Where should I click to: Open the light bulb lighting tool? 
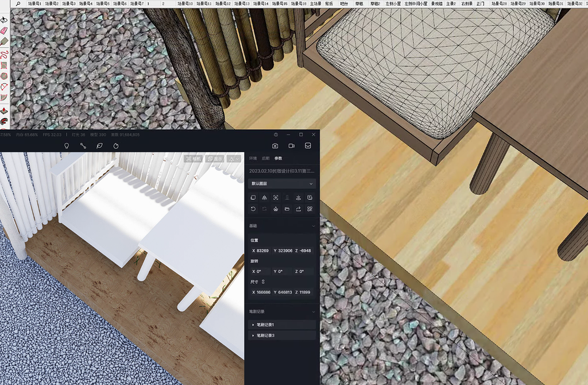[x=67, y=145]
